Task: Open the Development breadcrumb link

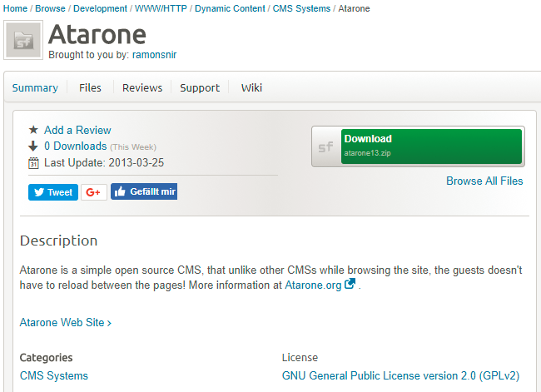Action: click(101, 8)
